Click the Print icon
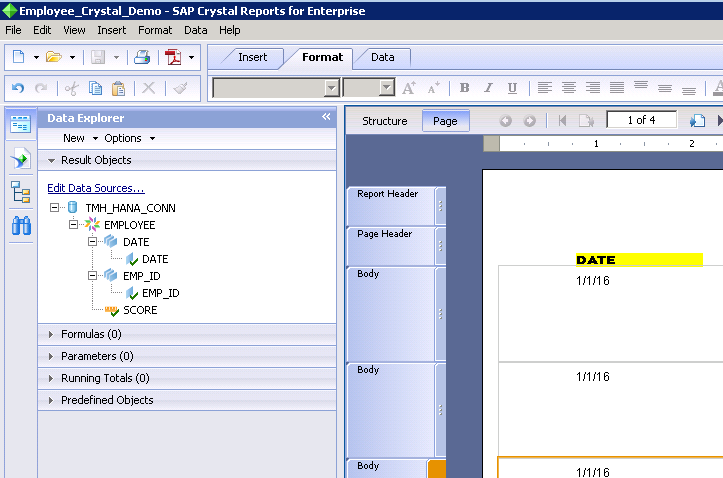 click(142, 57)
